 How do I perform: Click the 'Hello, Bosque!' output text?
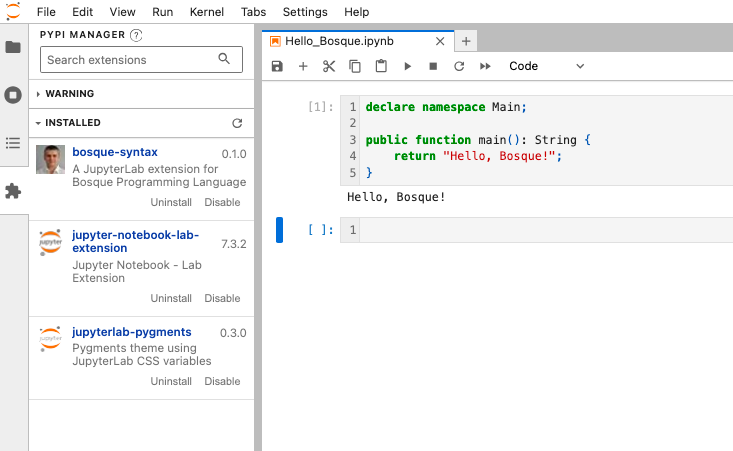tap(396, 197)
